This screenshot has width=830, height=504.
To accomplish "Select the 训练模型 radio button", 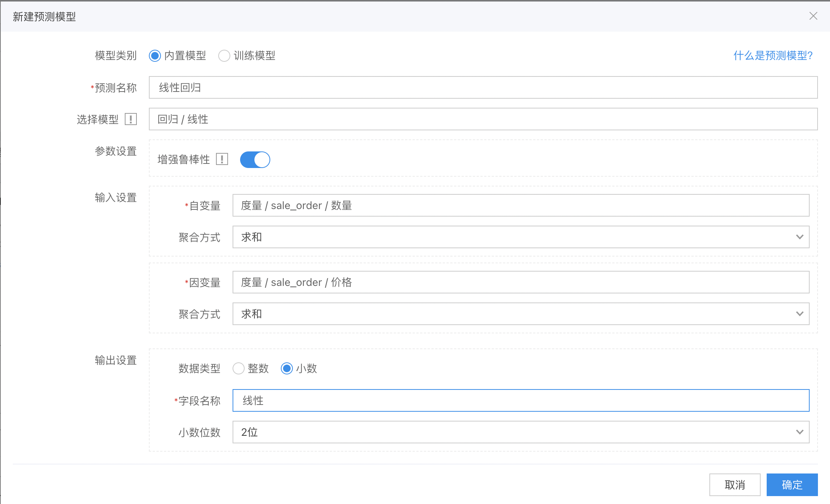I will tap(224, 56).
